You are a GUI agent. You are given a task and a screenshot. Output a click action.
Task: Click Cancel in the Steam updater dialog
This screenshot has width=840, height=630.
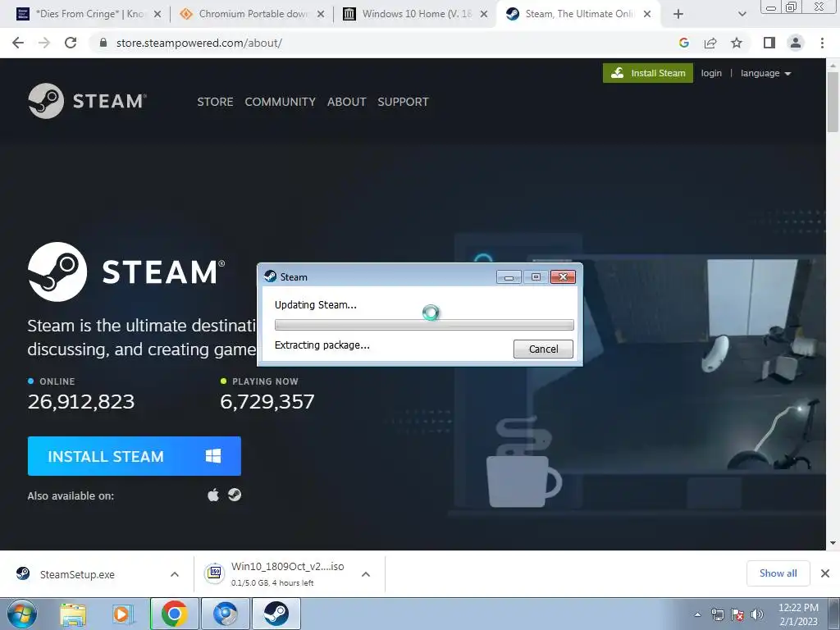[543, 349]
